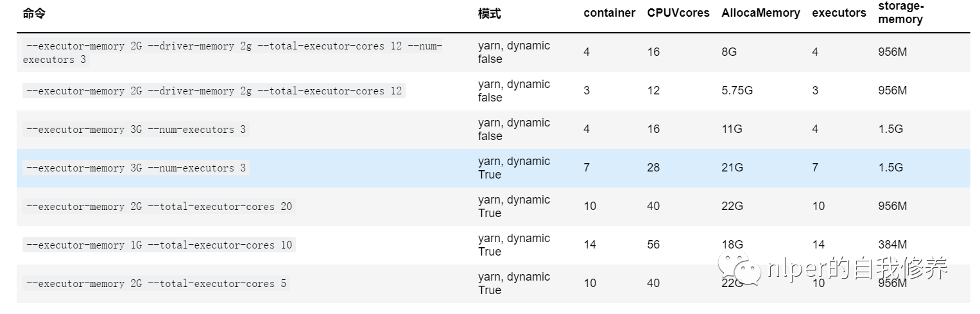
Task: Select the container column header
Action: pyautogui.click(x=609, y=13)
